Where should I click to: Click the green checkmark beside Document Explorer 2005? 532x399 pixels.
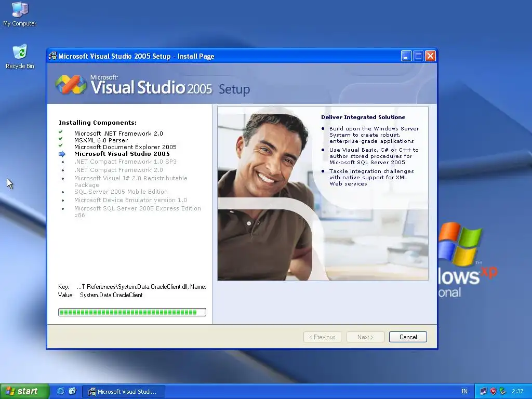[60, 145]
